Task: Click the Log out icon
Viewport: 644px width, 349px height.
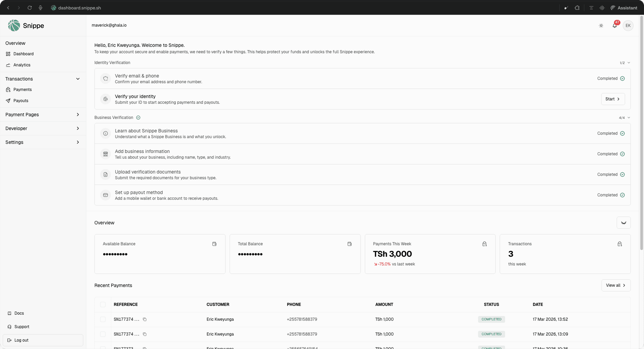Action: point(10,340)
